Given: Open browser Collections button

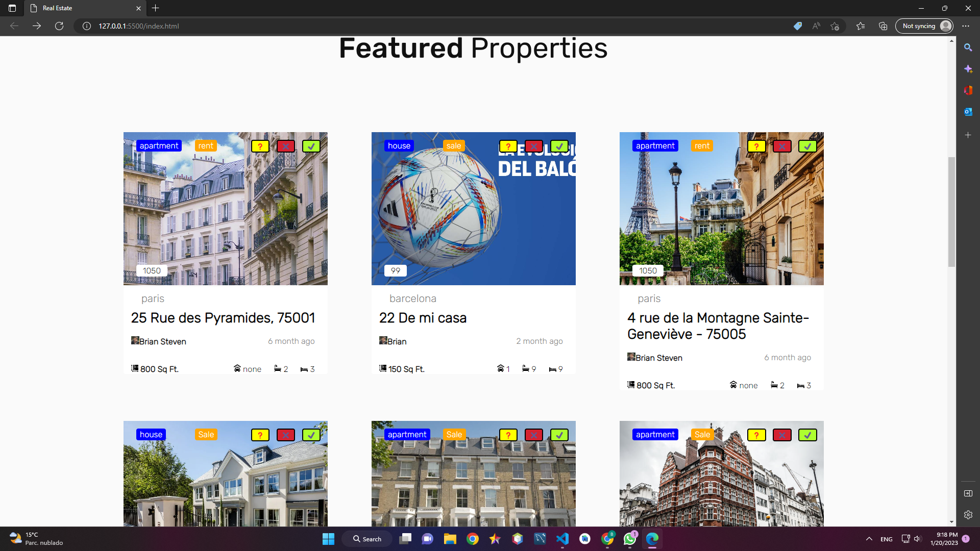Looking at the screenshot, I should [883, 26].
